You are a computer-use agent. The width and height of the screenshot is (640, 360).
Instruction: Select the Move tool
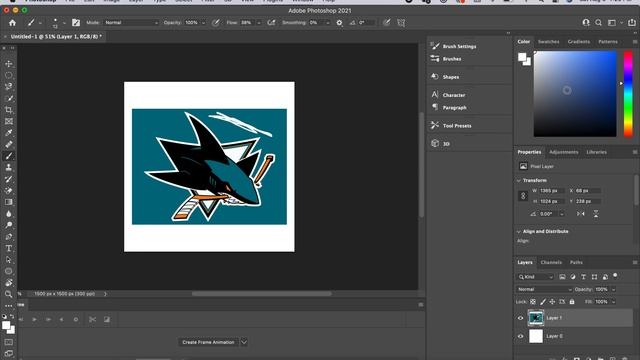[9, 64]
